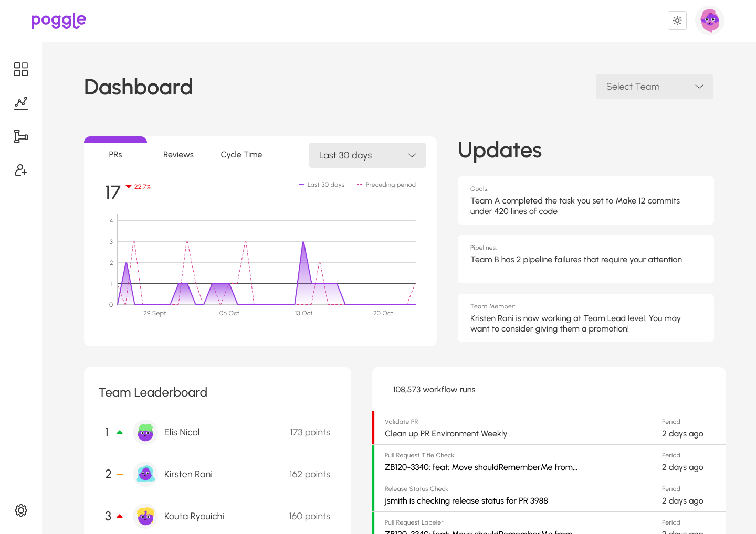
Task: Click the Poggle logo
Action: [x=58, y=20]
